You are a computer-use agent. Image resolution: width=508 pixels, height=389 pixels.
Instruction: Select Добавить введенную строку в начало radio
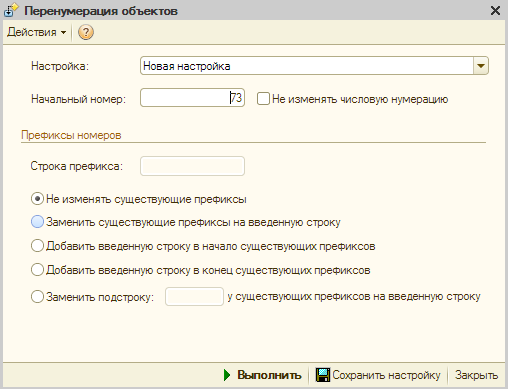(37, 246)
